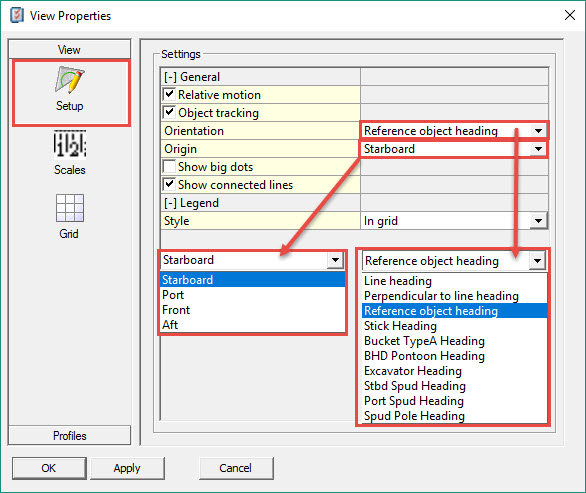Click the Cancel button

[x=236, y=468]
